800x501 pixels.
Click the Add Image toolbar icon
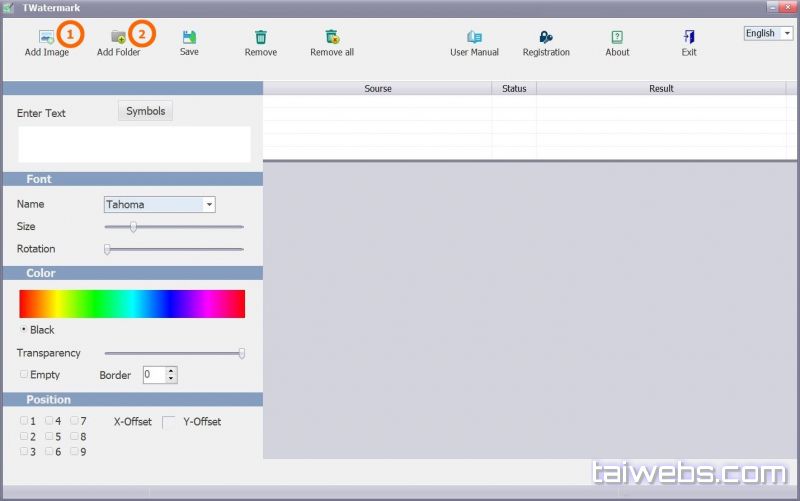click(46, 37)
